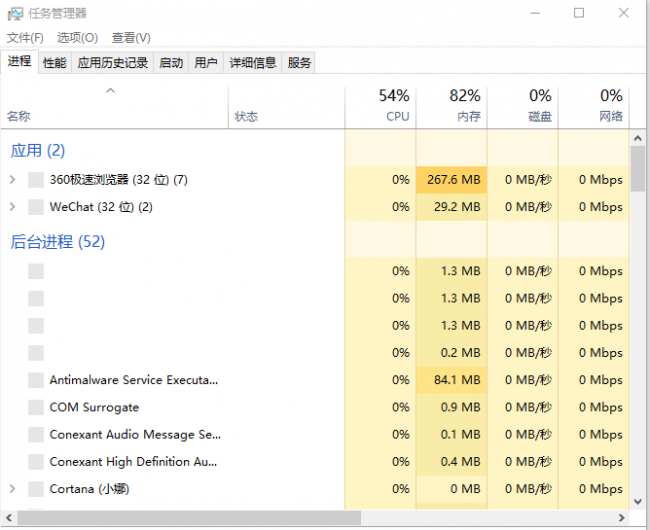Open the 选项(O) menu
The width and height of the screenshot is (650, 530).
pyautogui.click(x=78, y=38)
